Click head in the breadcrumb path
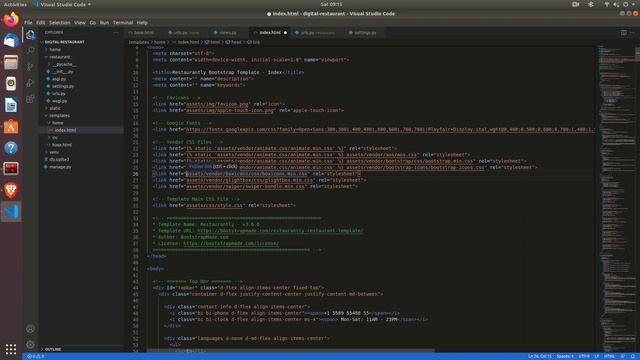Viewport: 640px width, 360px height. (x=236, y=42)
